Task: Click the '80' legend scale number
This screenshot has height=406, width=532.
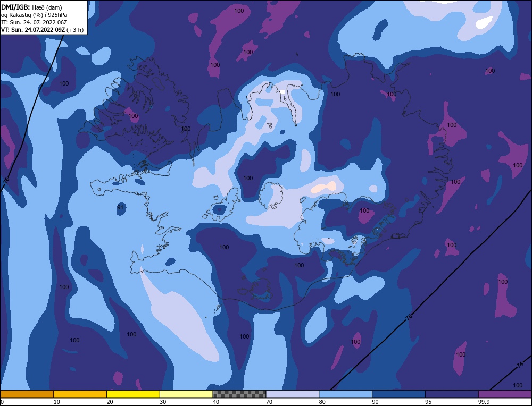Action: click(322, 402)
